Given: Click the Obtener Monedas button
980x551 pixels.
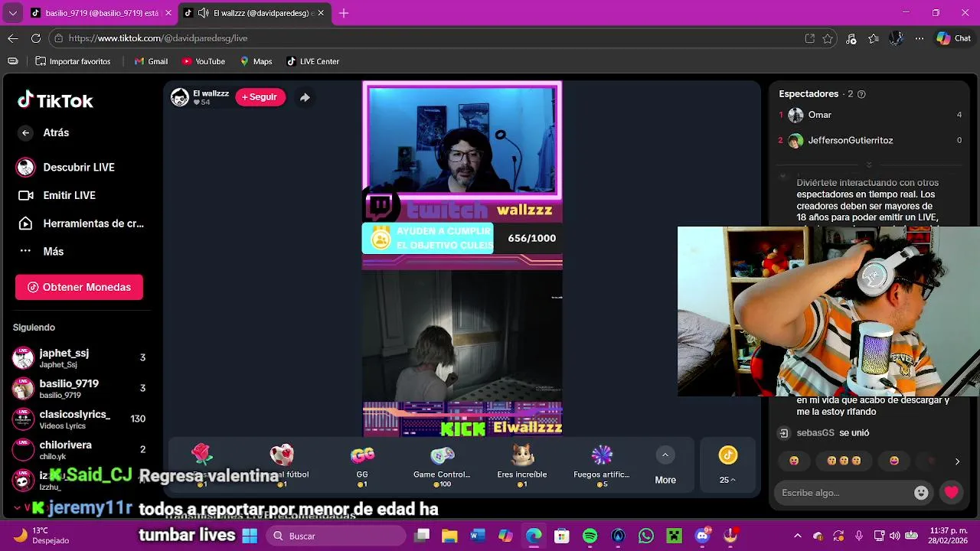Looking at the screenshot, I should [79, 287].
